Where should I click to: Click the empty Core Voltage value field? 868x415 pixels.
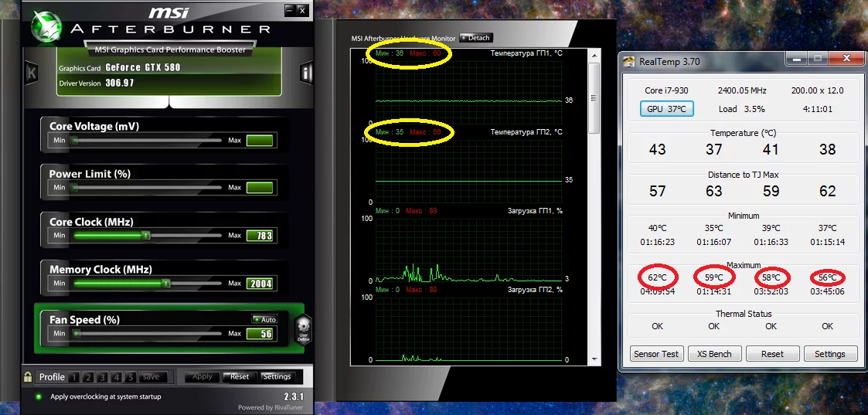[x=260, y=141]
